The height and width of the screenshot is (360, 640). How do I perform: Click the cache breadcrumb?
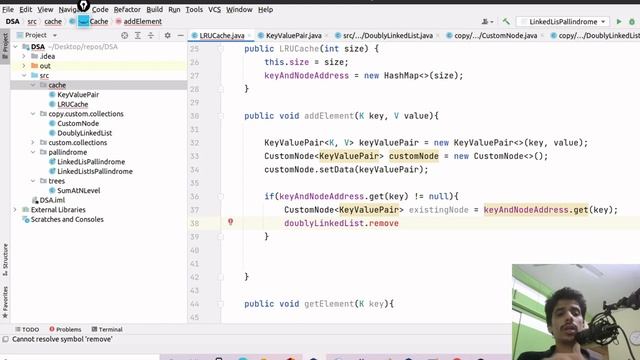(x=53, y=22)
